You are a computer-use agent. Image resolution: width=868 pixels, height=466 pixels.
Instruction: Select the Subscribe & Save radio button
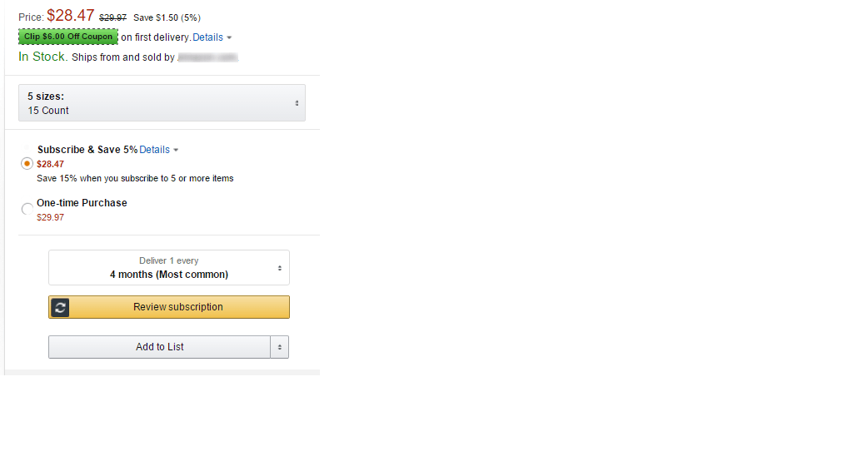click(x=27, y=164)
